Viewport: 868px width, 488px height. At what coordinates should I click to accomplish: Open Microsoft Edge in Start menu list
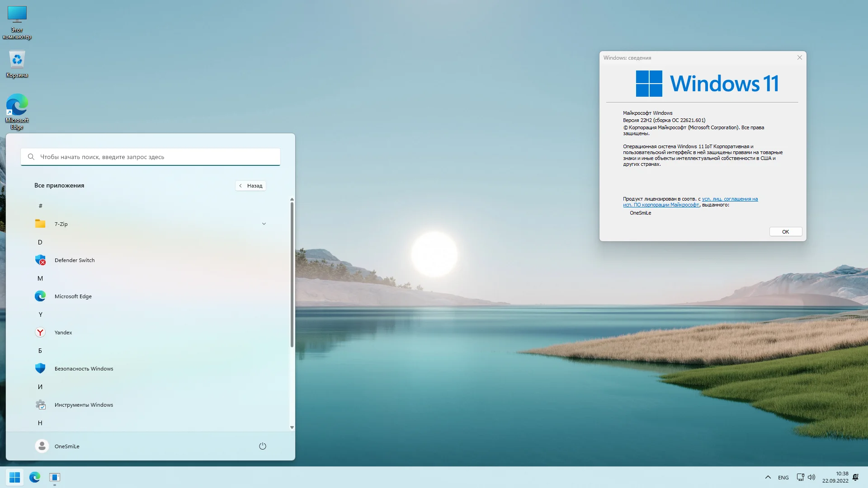tap(73, 296)
